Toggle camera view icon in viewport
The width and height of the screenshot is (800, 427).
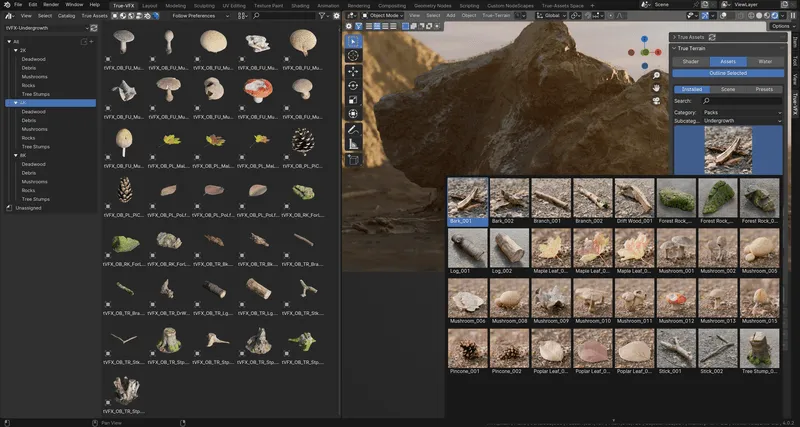click(655, 102)
